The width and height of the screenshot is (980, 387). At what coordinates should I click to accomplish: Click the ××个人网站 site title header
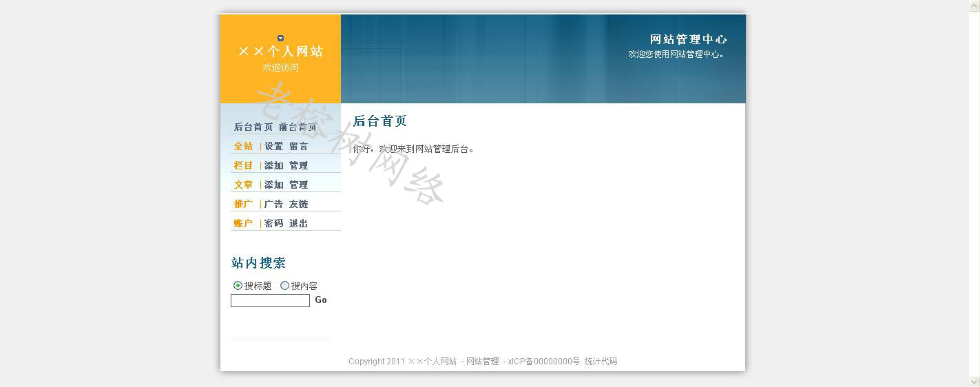click(x=280, y=52)
